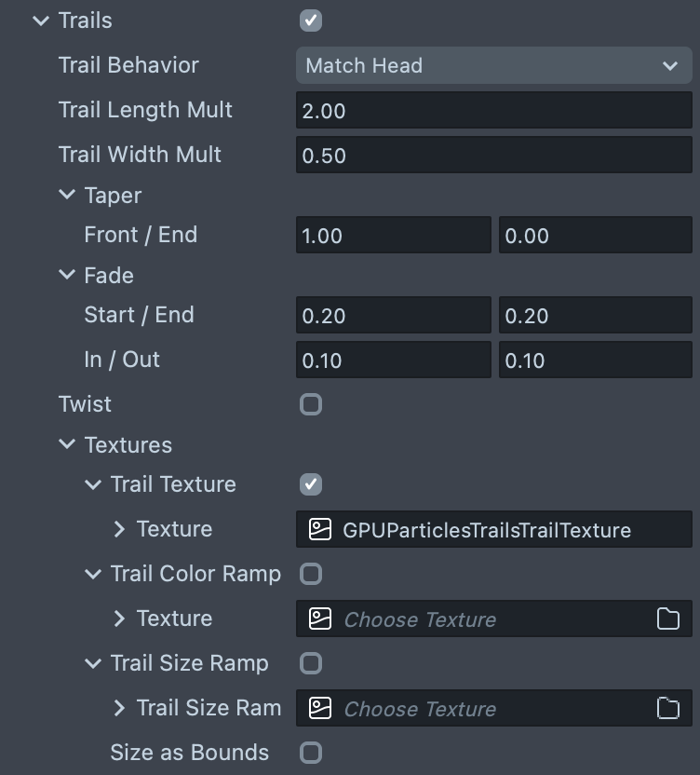
Task: Click the texture icon beside GPUParticlesTrailsTrailTexture
Action: click(320, 530)
